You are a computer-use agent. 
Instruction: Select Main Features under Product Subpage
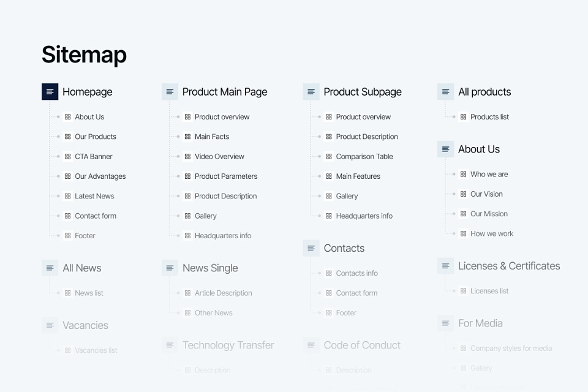[358, 176]
